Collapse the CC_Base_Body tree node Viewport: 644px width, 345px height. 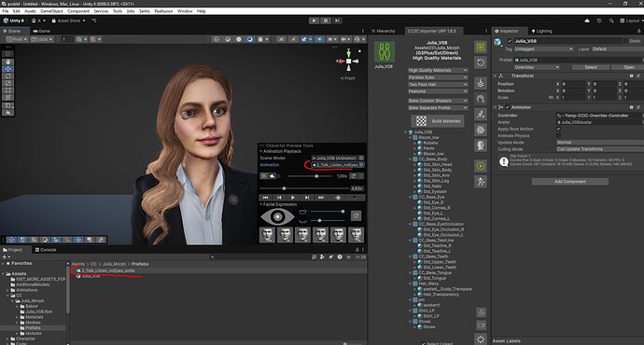(411, 159)
